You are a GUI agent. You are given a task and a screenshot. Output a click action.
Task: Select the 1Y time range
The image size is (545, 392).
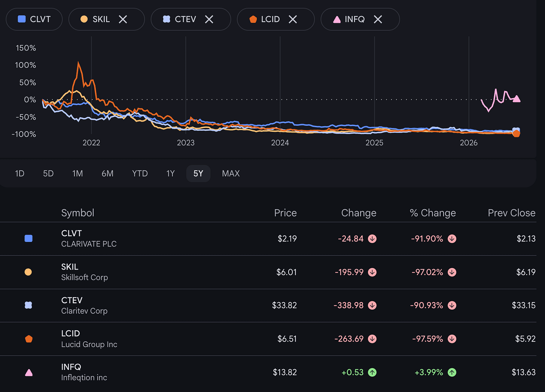tap(171, 173)
